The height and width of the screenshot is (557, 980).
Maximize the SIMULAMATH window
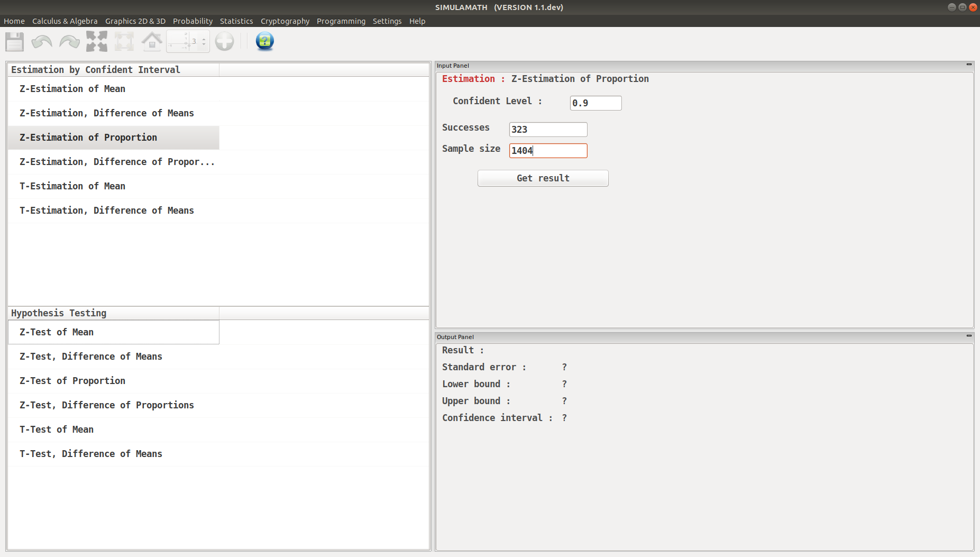point(963,7)
